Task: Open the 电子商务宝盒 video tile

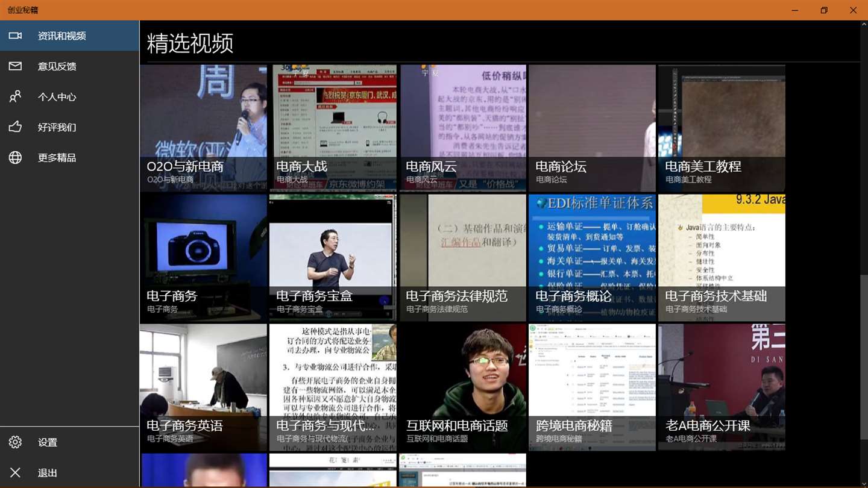Action: [333, 258]
